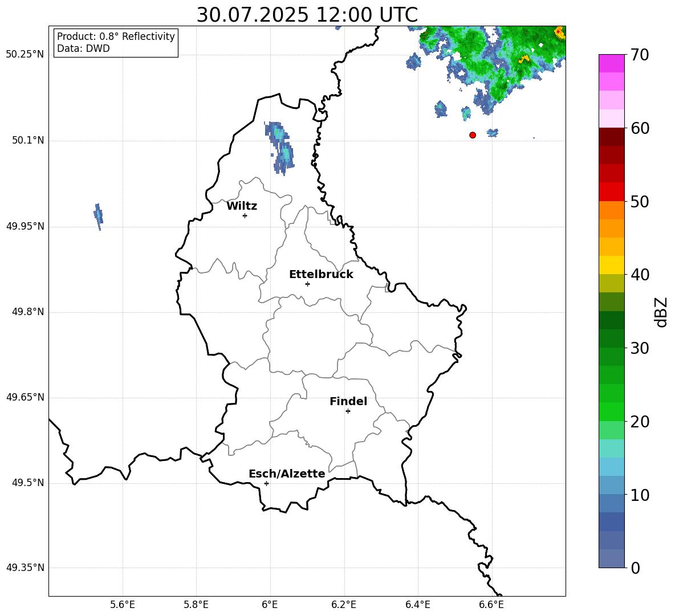This screenshot has height=616, width=675.
Task: Click the title 30.07.2025 12:00 UTC
Action: tap(307, 15)
